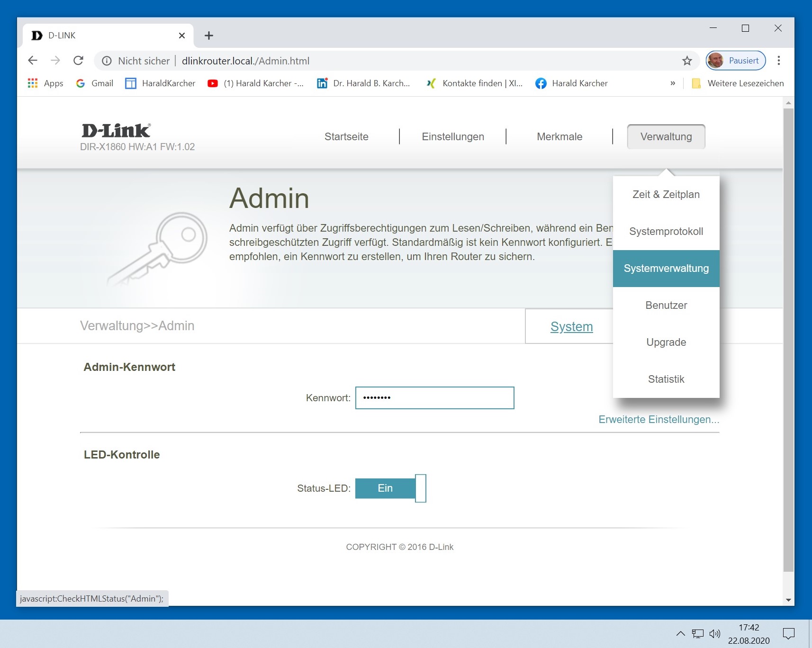Open the Pausiert profile button
The image size is (812, 648).
(x=736, y=61)
